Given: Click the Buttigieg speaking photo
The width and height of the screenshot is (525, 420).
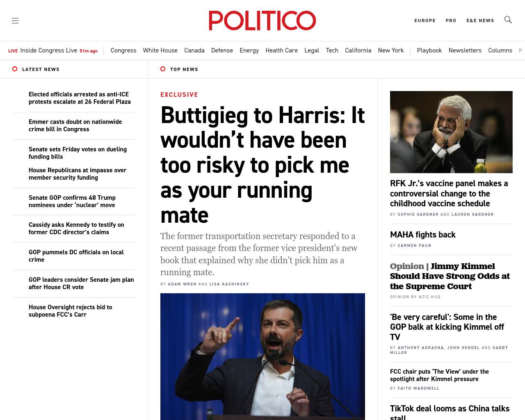Looking at the screenshot, I should point(262,356).
